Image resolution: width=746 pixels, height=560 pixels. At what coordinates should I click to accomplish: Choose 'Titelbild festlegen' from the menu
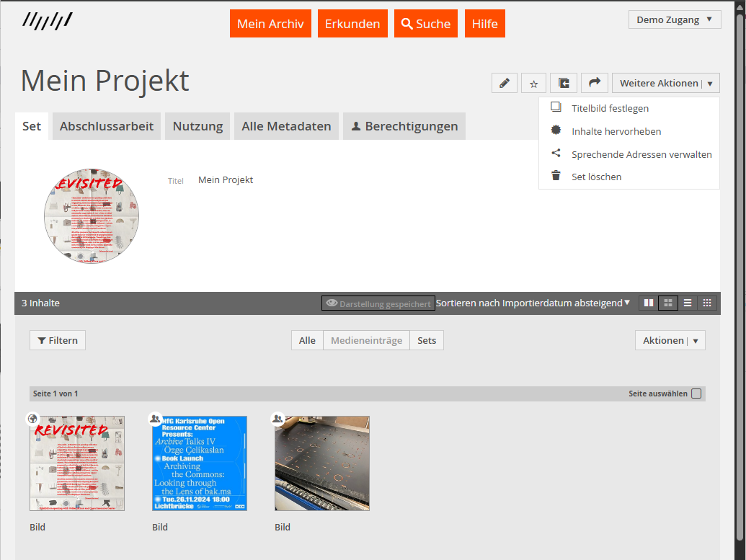[x=610, y=108]
